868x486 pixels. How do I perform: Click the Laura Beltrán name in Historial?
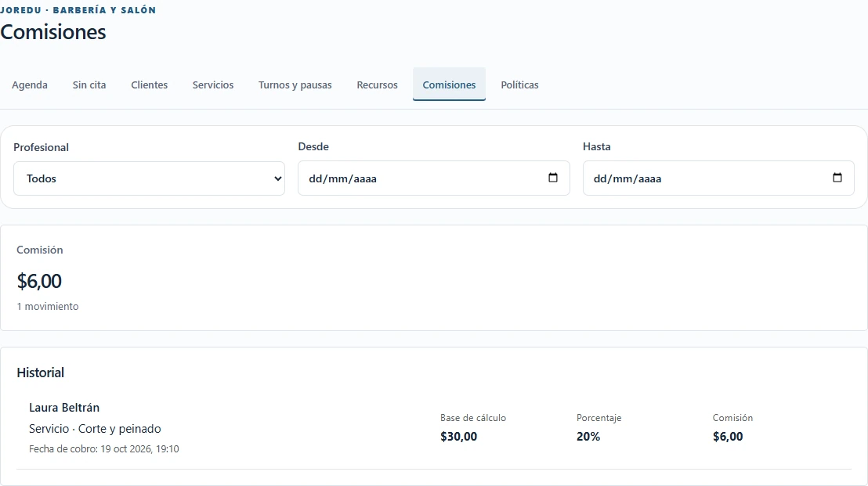coord(64,408)
